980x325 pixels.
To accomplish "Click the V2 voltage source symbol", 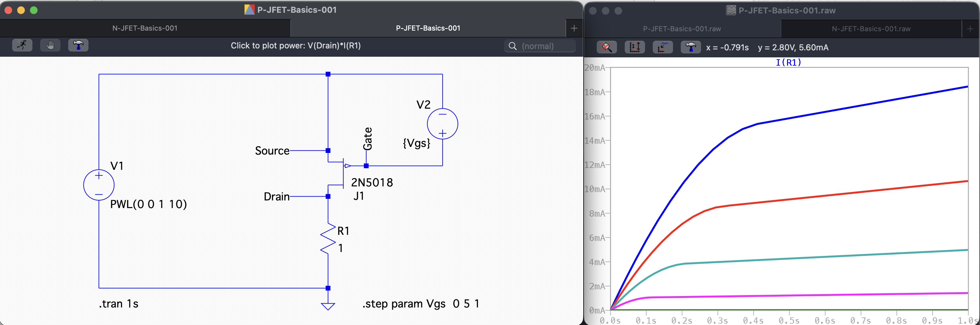I will (443, 124).
